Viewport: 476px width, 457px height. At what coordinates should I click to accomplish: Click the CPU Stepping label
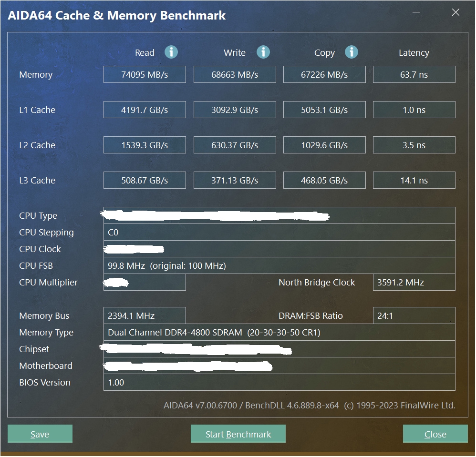click(x=46, y=233)
